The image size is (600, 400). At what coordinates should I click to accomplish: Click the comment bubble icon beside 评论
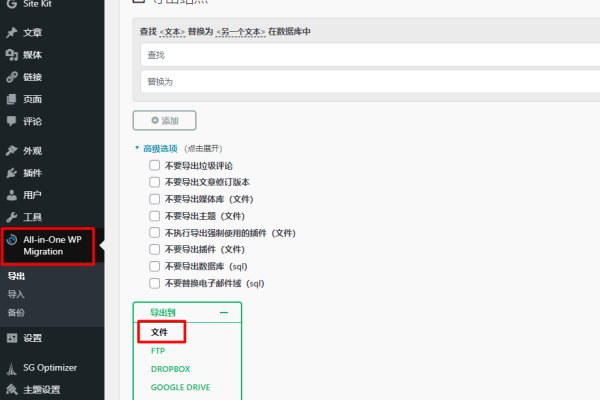coord(11,121)
